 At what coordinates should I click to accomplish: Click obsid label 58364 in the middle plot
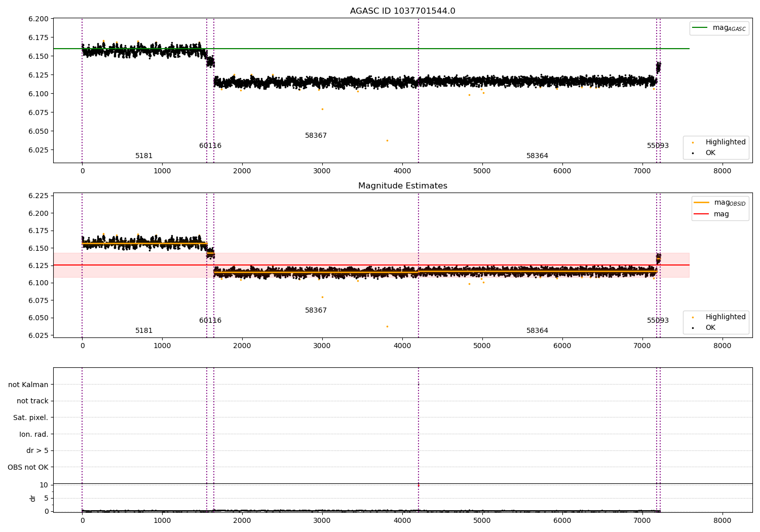pyautogui.click(x=537, y=331)
